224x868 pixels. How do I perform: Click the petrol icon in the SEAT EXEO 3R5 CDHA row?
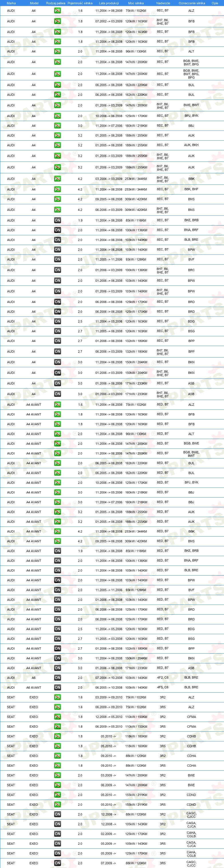(58, 766)
